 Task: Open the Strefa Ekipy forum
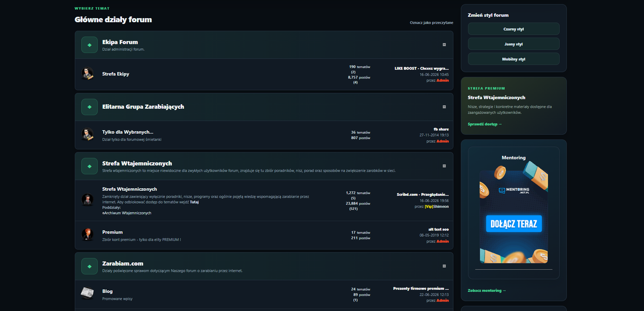[116, 74]
